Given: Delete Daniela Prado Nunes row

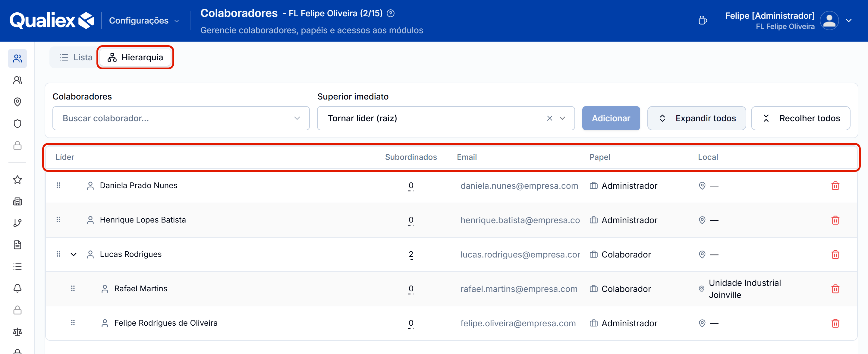Looking at the screenshot, I should coord(835,186).
